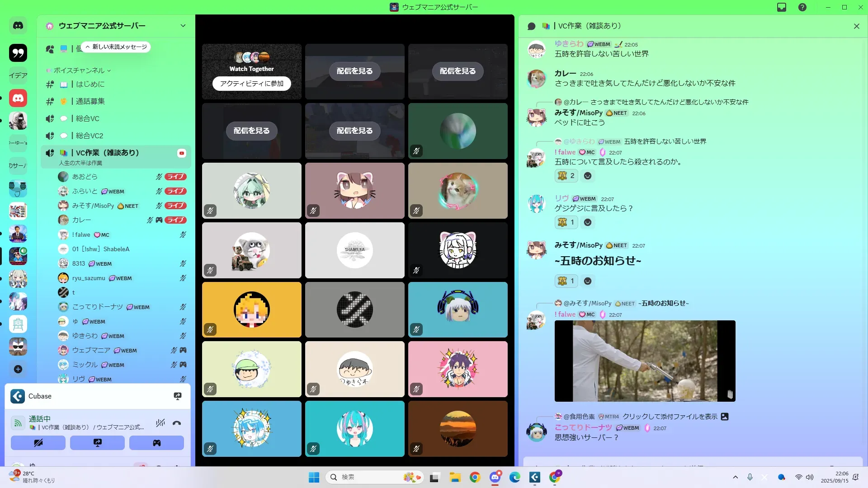Open the help icon in title bar
Screen dimensions: 868x488
click(802, 7)
